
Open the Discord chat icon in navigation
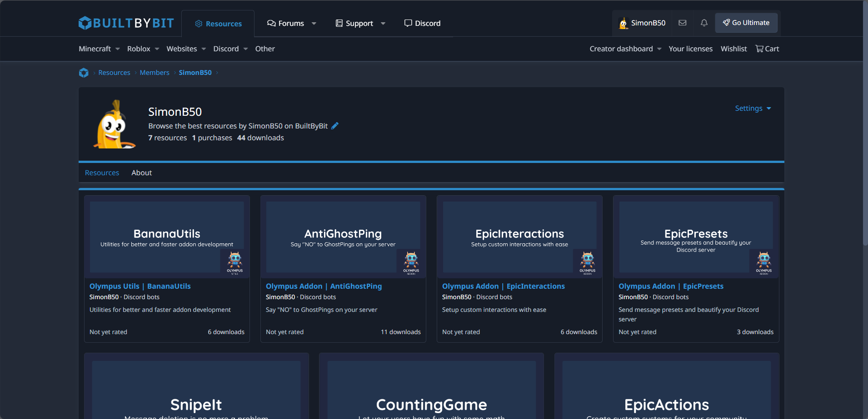pos(422,23)
